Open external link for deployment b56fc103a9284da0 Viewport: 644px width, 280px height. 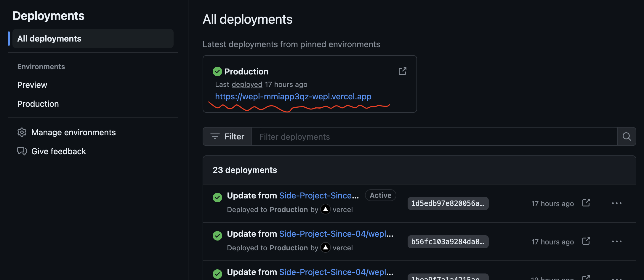coord(586,241)
